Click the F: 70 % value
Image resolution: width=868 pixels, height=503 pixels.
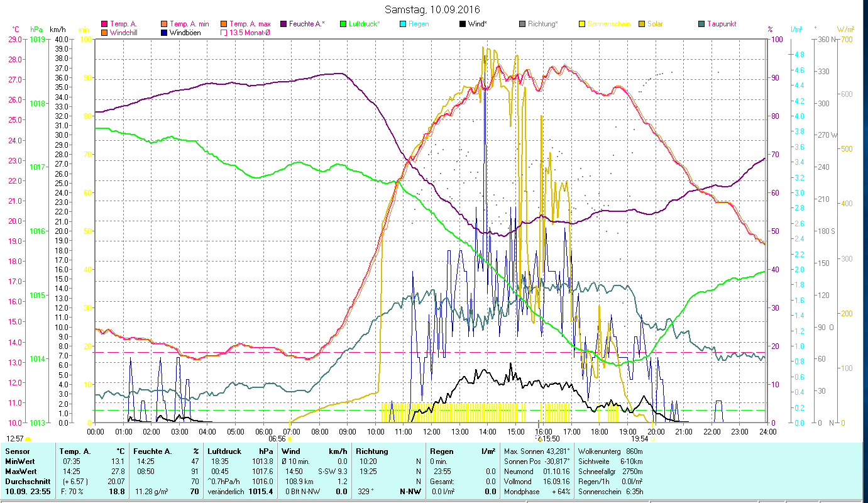tap(71, 492)
